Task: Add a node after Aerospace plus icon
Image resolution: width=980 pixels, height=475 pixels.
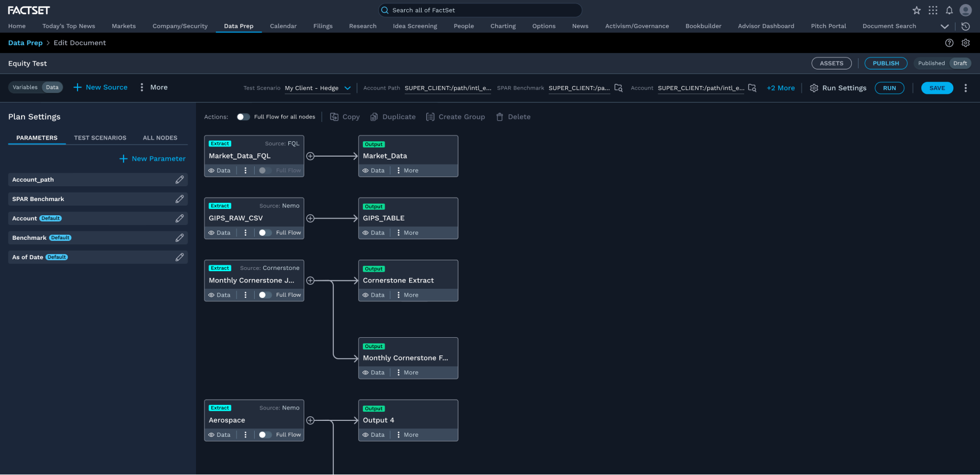Action: pos(311,420)
